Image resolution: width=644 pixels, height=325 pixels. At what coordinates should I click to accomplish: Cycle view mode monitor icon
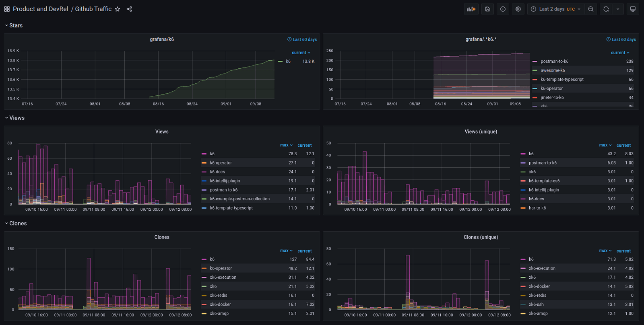pyautogui.click(x=633, y=9)
